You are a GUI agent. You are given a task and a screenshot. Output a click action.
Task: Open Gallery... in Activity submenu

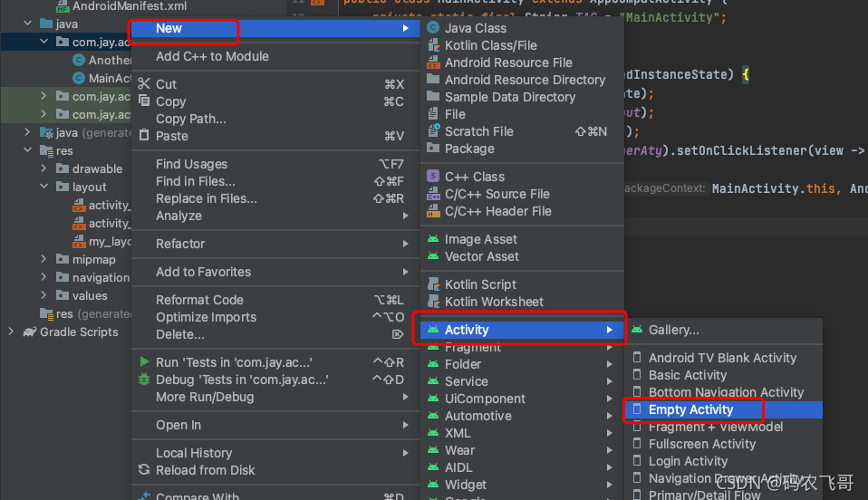tap(673, 330)
